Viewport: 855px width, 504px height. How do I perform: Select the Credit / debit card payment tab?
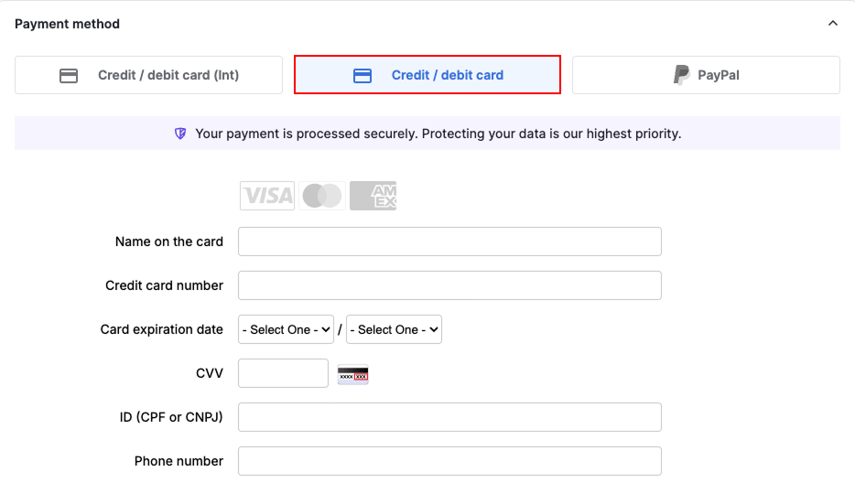(x=427, y=75)
